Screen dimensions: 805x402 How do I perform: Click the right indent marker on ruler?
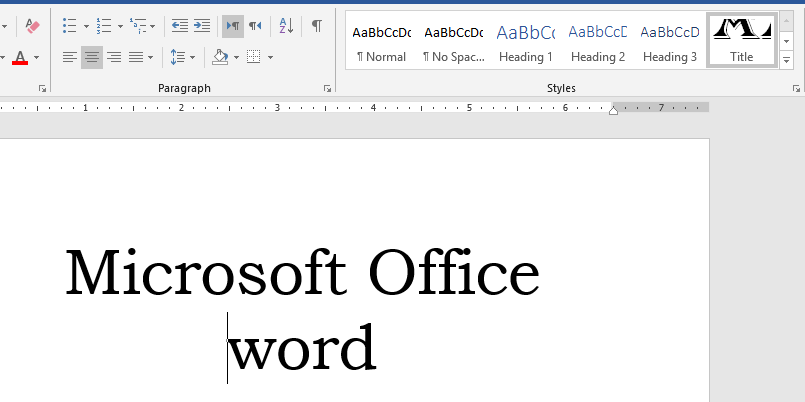tap(614, 110)
